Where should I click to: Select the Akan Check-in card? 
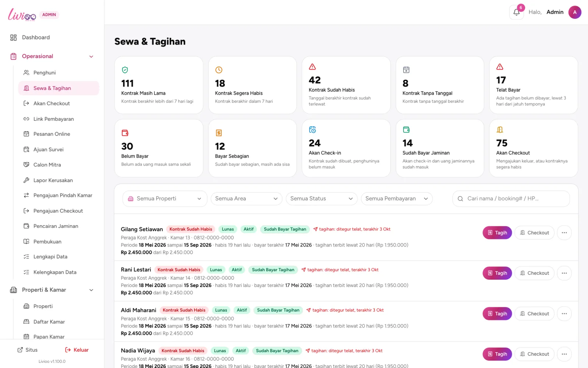tap(346, 148)
